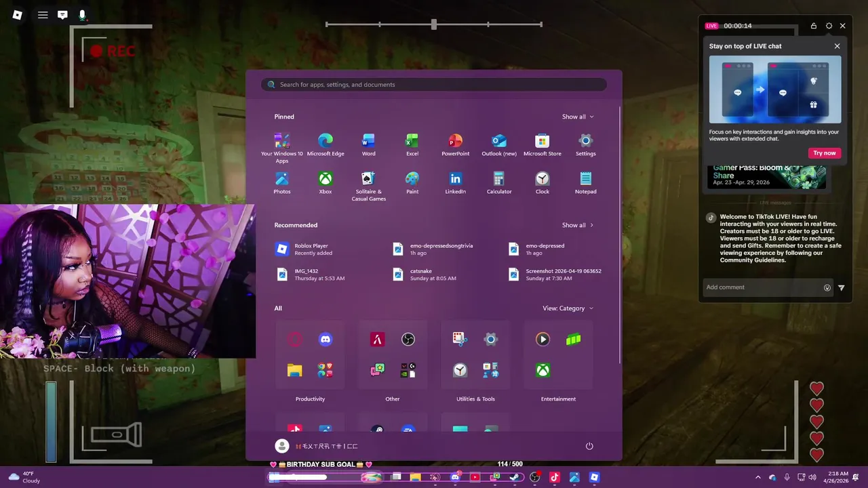Click Search for apps, settings, and documents
The height and width of the screenshot is (488, 868).
tap(434, 85)
